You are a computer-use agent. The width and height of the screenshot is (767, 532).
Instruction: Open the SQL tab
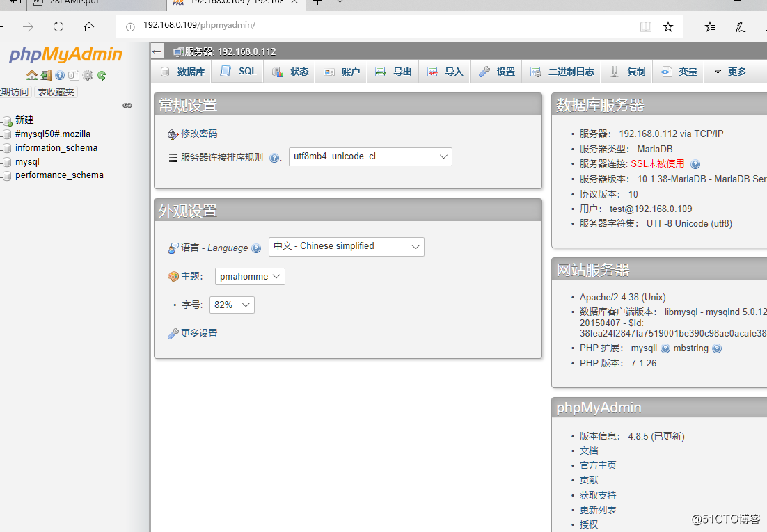point(238,72)
